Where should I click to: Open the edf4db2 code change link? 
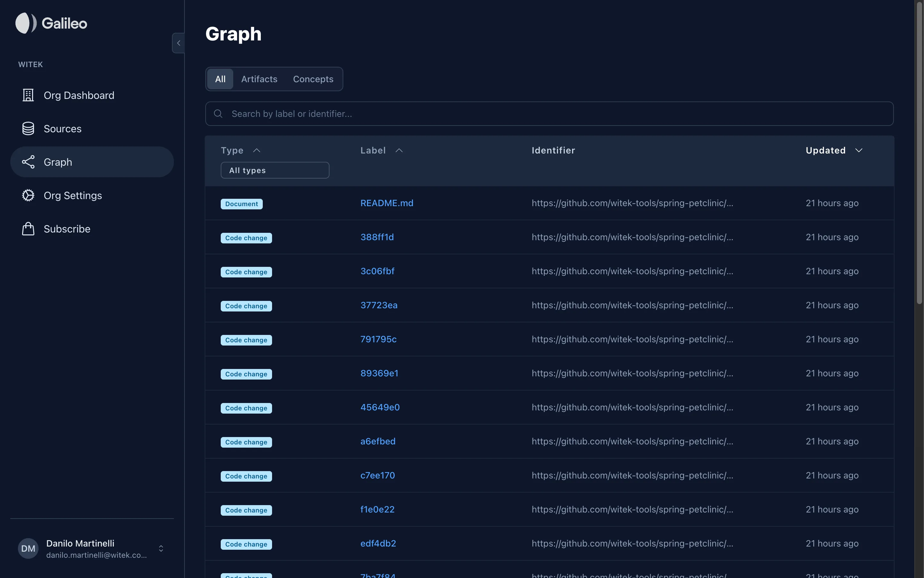[x=378, y=543]
